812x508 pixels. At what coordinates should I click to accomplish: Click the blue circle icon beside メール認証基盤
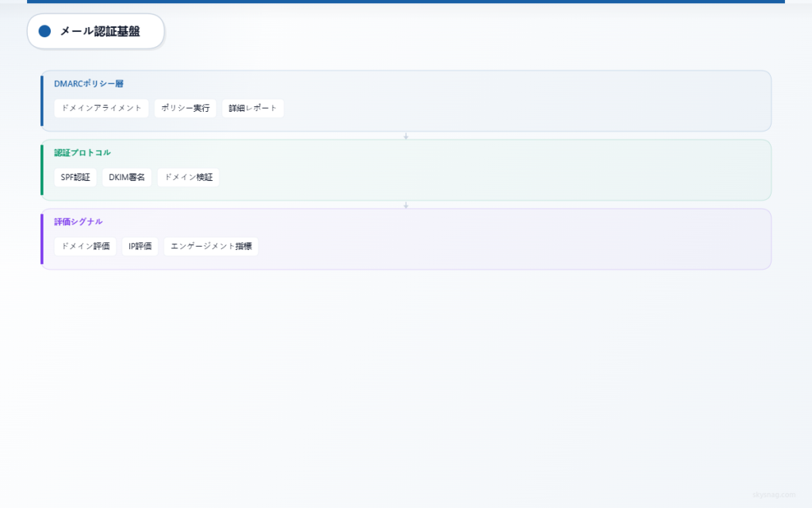tap(44, 32)
